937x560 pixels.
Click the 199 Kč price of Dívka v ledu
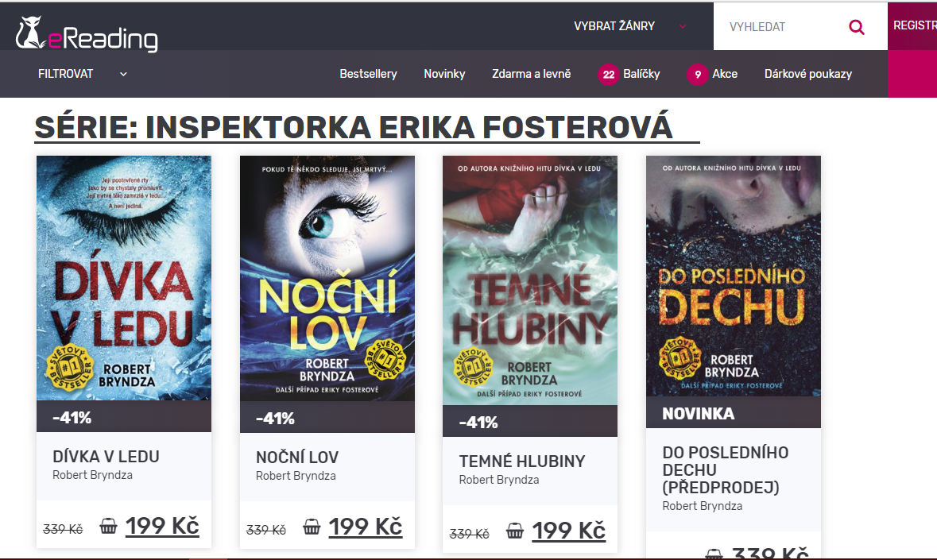point(162,526)
